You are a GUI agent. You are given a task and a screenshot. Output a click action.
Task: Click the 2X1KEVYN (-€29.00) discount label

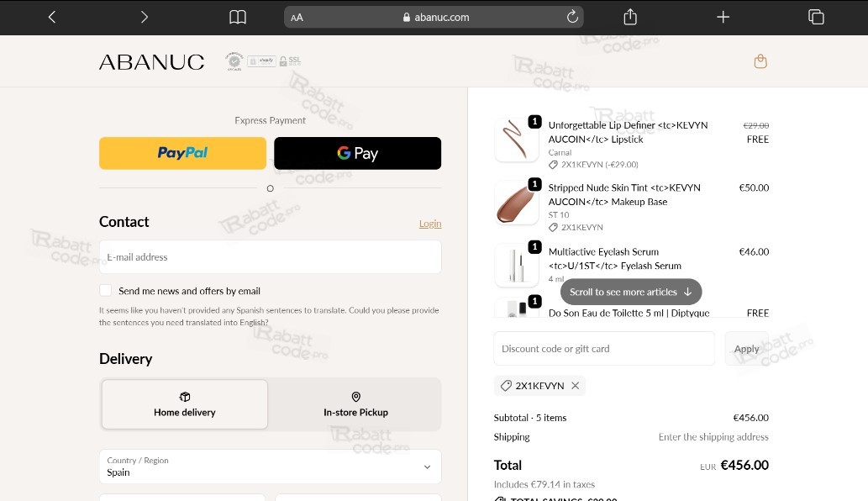[599, 165]
